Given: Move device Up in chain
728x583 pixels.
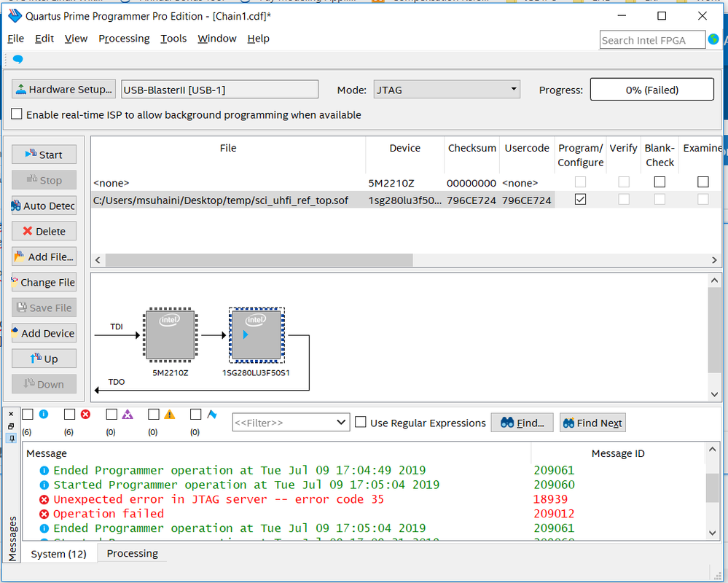Looking at the screenshot, I should (44, 359).
